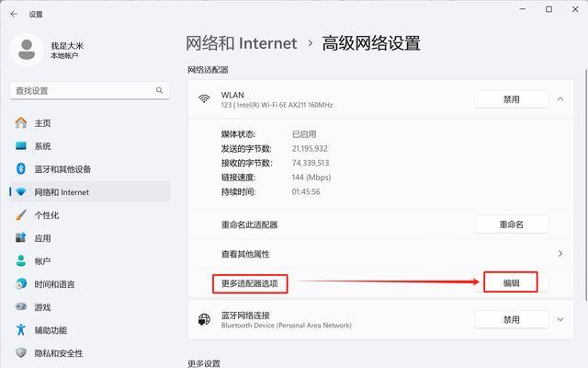The height and width of the screenshot is (368, 588).
Task: Click the 隐私和安全性 shield icon
Action: click(x=21, y=352)
